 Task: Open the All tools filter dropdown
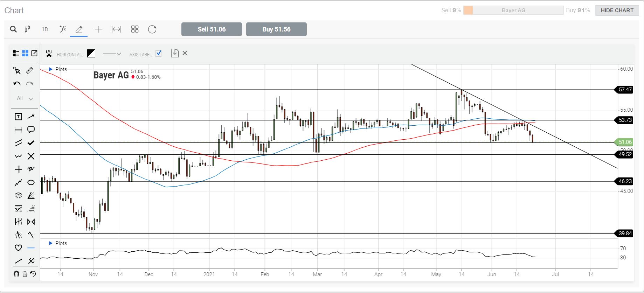click(25, 99)
